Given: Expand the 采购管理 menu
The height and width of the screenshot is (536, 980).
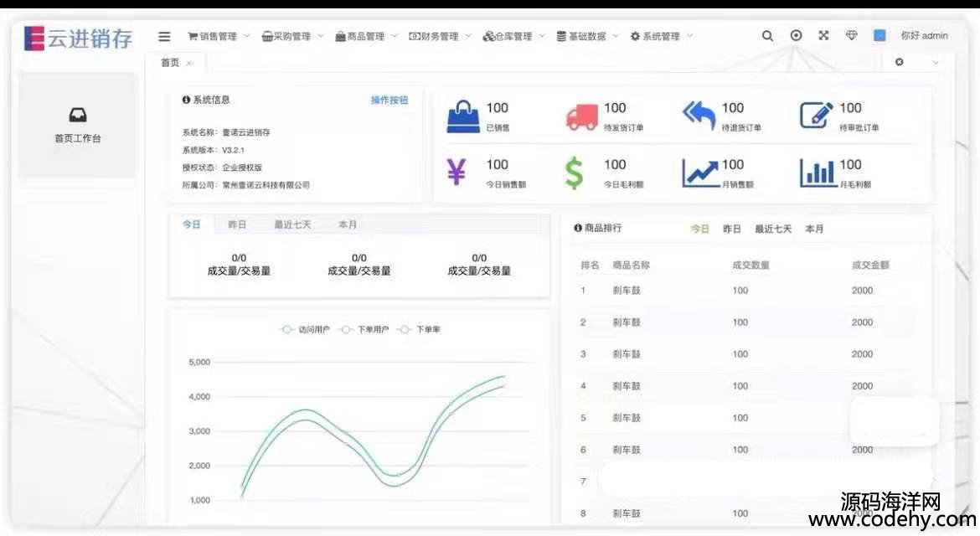Looking at the screenshot, I should point(291,36).
